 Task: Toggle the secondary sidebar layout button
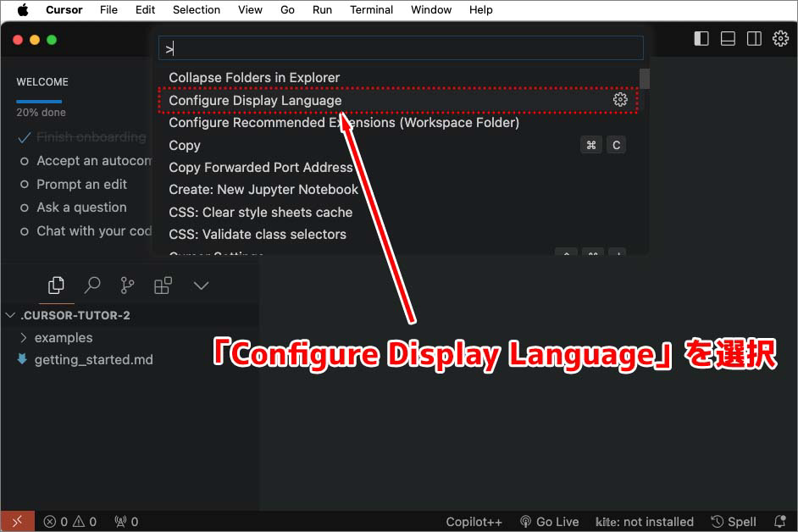pos(753,39)
